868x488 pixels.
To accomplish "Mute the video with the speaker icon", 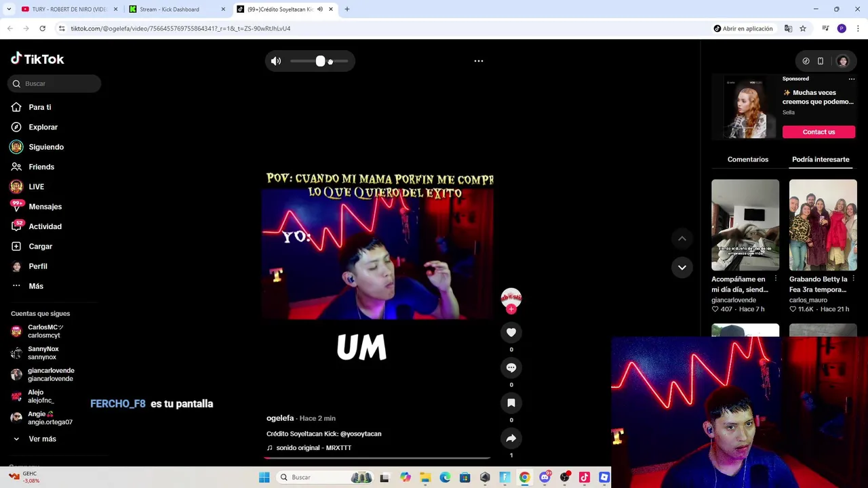I will point(276,61).
